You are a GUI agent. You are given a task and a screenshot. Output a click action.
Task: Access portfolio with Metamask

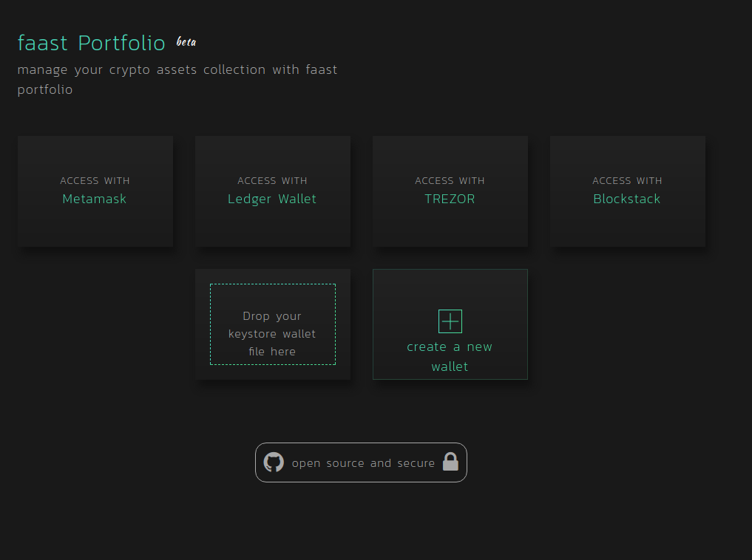[x=95, y=191]
